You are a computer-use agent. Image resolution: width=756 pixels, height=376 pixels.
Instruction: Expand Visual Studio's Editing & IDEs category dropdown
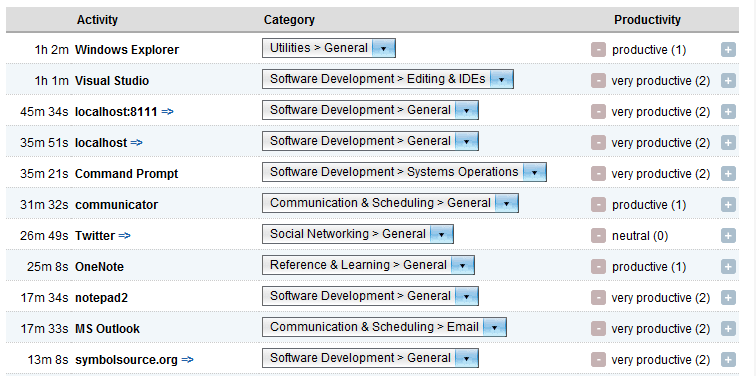pyautogui.click(x=388, y=79)
